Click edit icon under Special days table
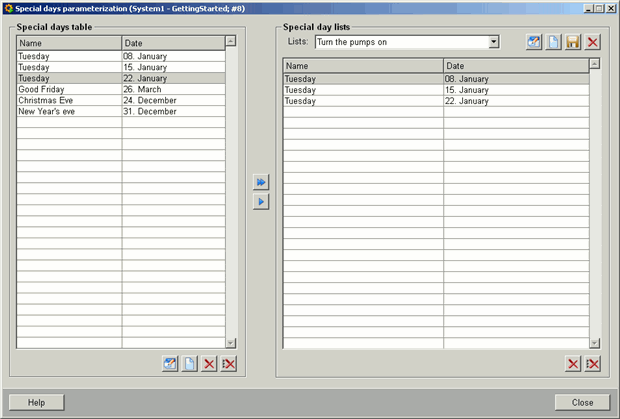This screenshot has height=419, width=620. (x=170, y=364)
